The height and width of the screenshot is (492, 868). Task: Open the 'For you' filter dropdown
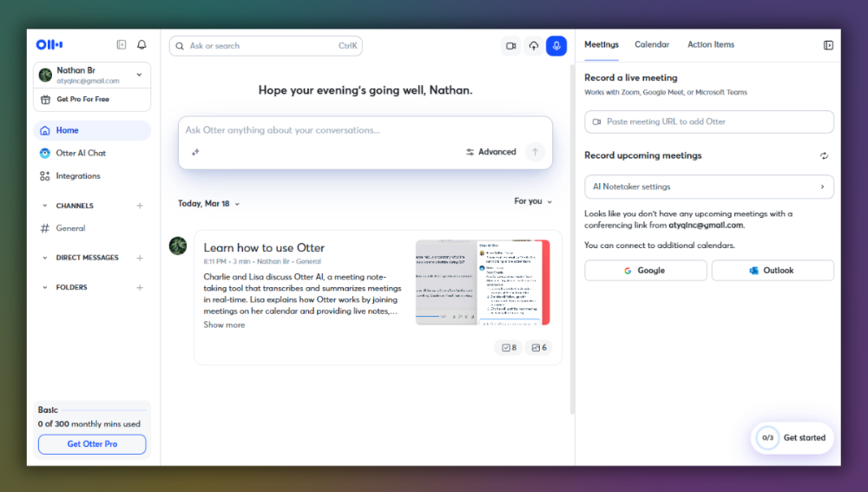tap(533, 201)
